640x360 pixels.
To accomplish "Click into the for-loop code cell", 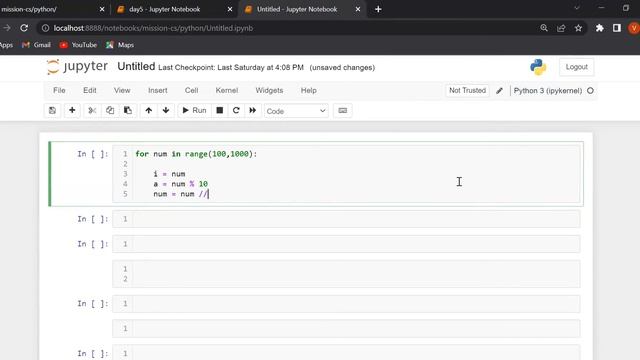I will [346, 174].
